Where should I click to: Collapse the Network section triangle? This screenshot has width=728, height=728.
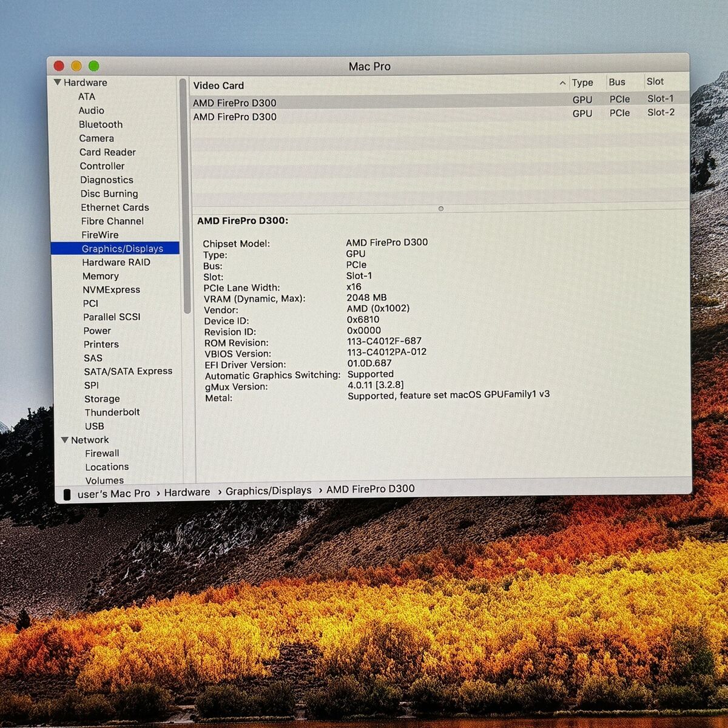click(65, 440)
